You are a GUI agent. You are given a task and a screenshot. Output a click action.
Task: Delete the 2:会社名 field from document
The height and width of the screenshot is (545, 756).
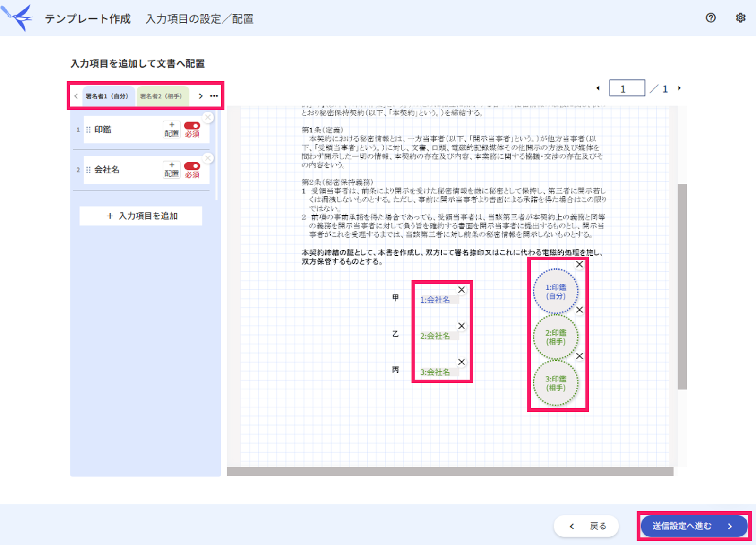pyautogui.click(x=462, y=326)
